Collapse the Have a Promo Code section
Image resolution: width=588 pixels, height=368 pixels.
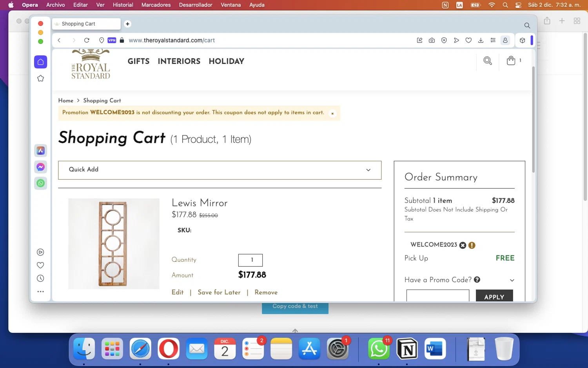[512, 280]
